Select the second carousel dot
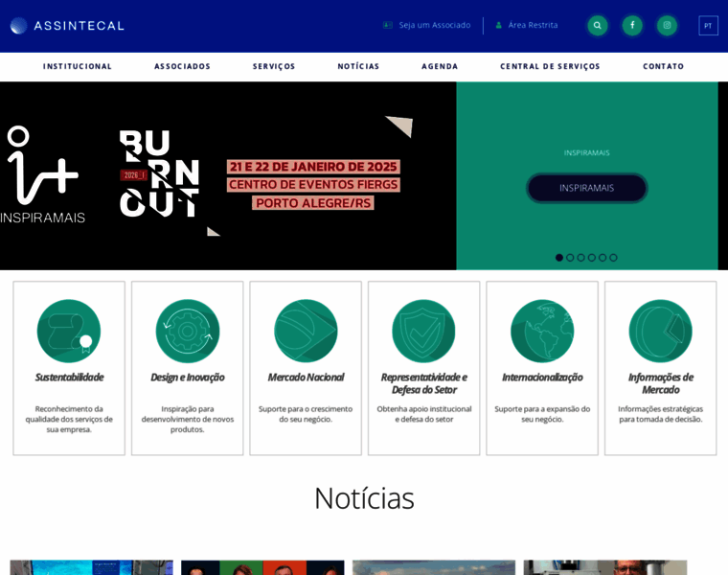Viewport: 728px width, 575px height. (570, 258)
